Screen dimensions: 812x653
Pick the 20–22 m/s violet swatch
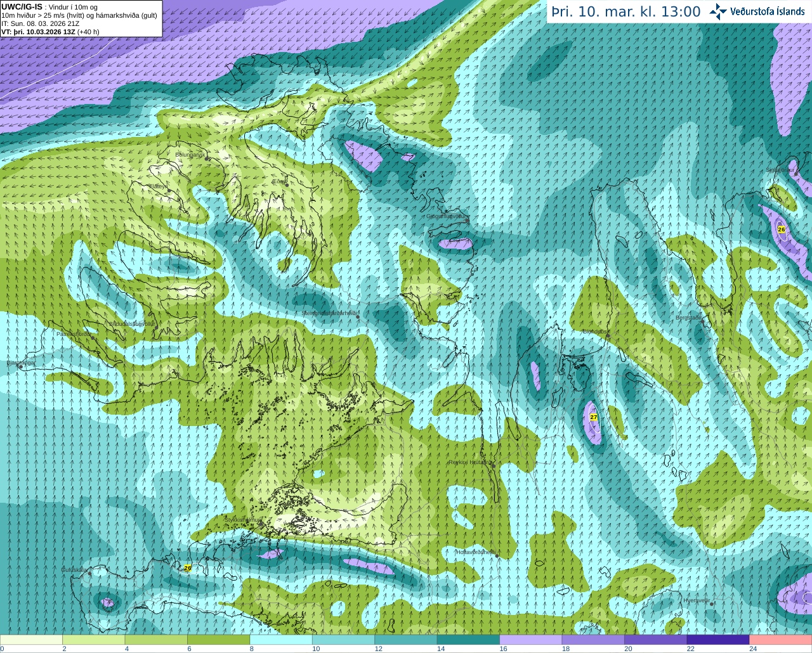tap(656, 640)
